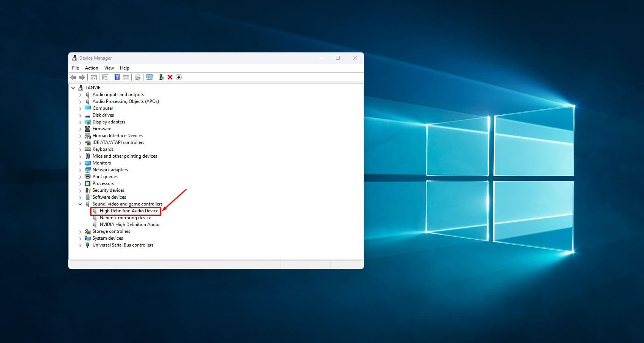Click the blue Help question mark icon

[117, 77]
